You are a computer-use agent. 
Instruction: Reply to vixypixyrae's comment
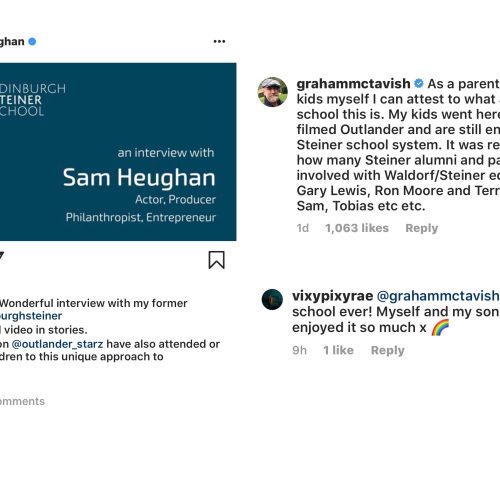pyautogui.click(x=387, y=350)
